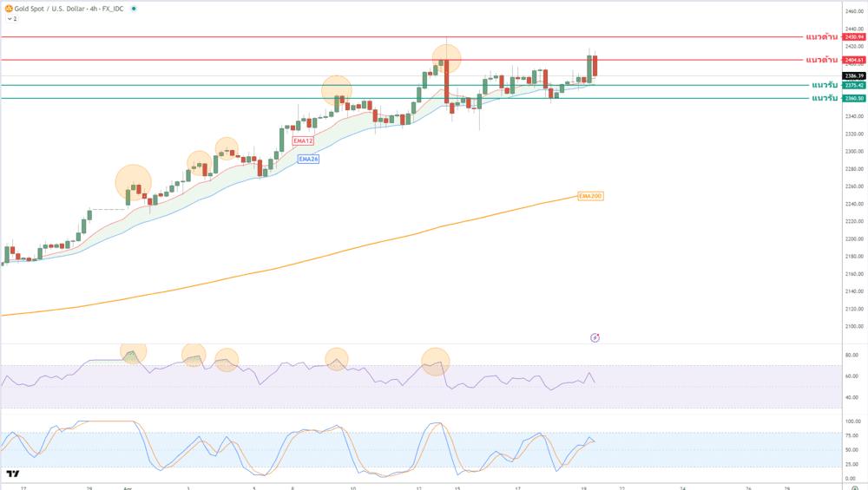Click the purple lightning event icon
868x490 pixels.
pyautogui.click(x=595, y=336)
